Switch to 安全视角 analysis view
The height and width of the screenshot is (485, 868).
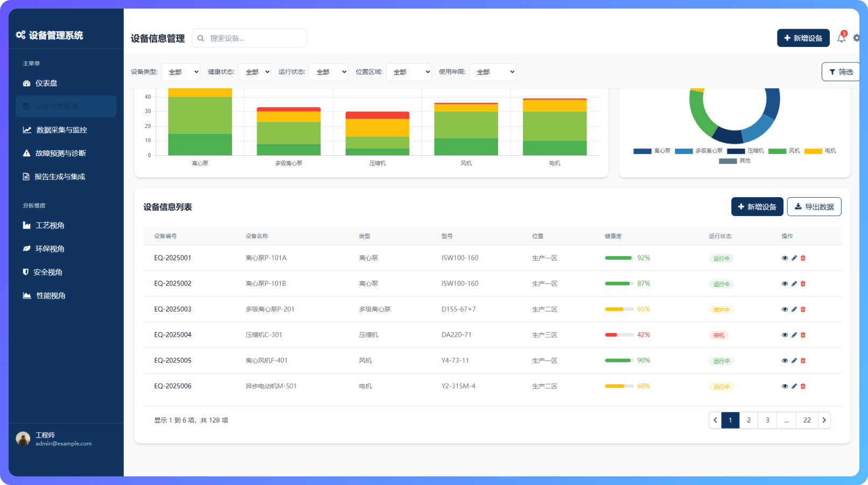coord(66,272)
